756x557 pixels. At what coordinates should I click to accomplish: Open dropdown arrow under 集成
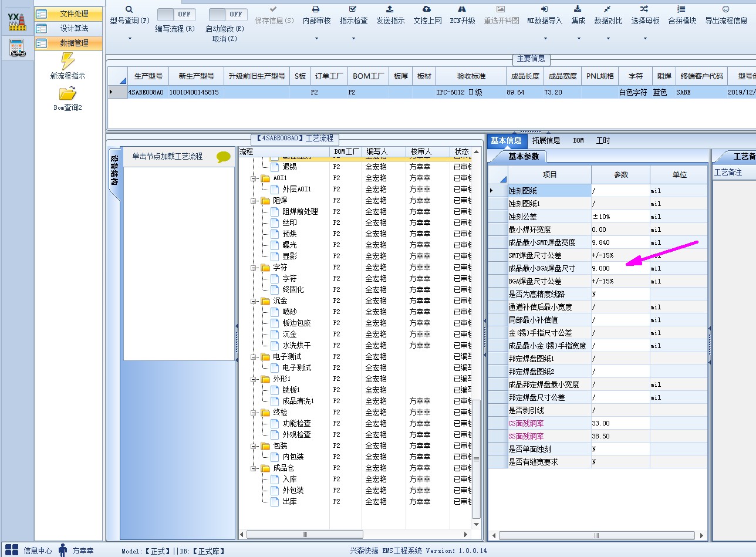[x=578, y=39]
